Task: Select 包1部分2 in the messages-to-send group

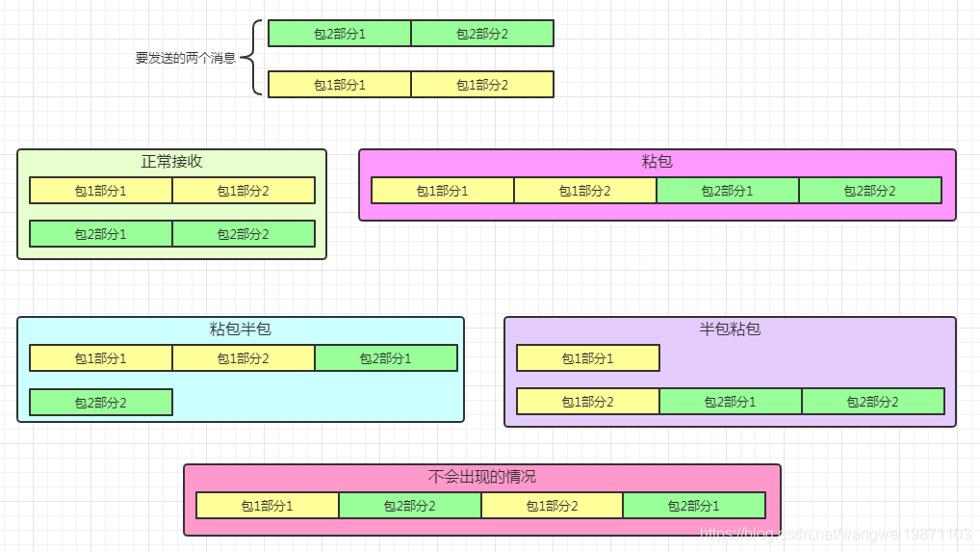Action: [x=482, y=85]
